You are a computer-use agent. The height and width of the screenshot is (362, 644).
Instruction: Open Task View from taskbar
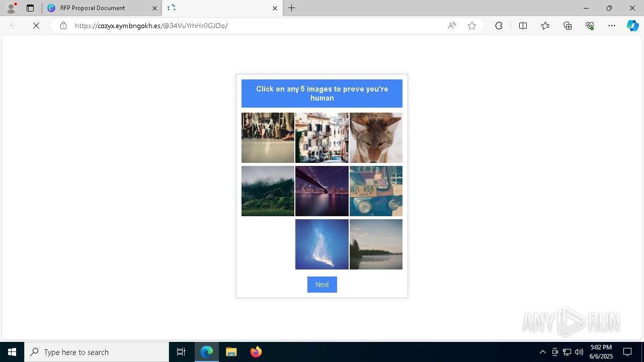181,352
